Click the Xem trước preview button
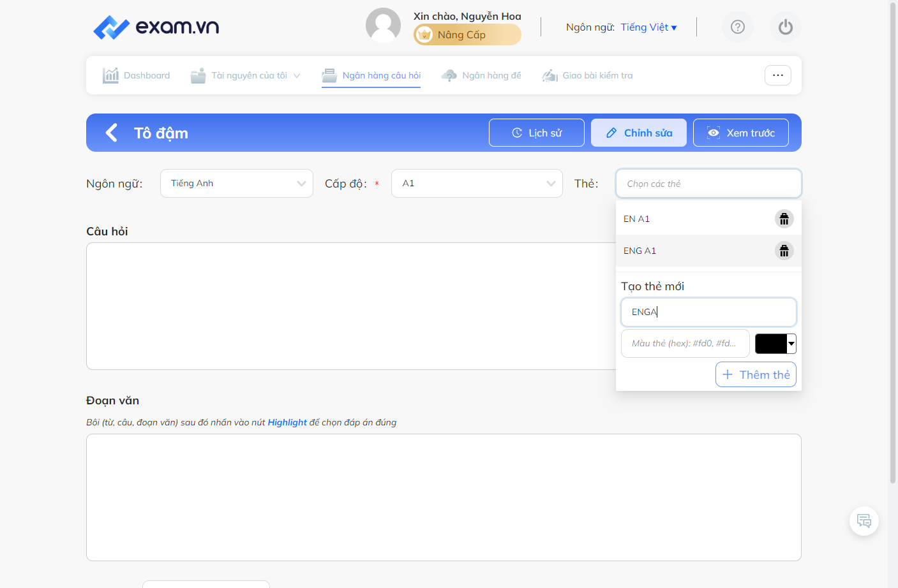 point(741,133)
